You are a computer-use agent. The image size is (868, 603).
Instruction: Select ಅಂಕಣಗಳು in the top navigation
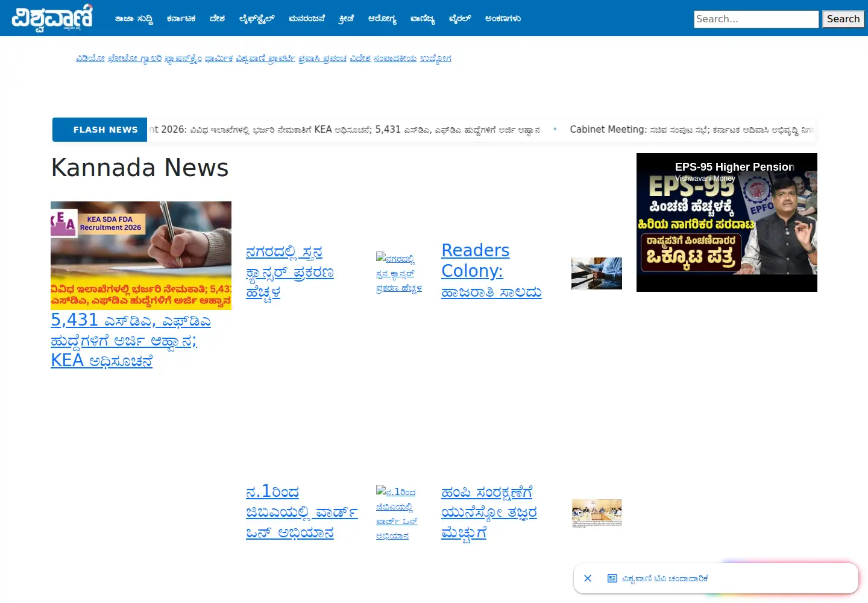(x=503, y=19)
